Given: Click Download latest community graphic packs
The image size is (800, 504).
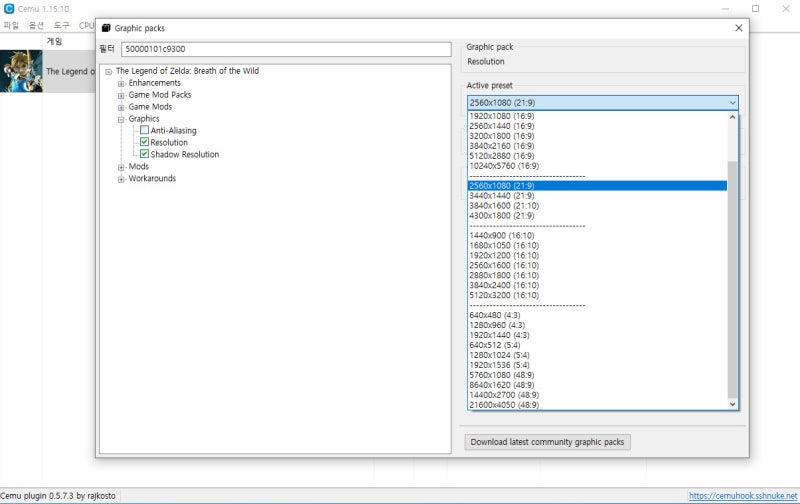Looking at the screenshot, I should (547, 442).
